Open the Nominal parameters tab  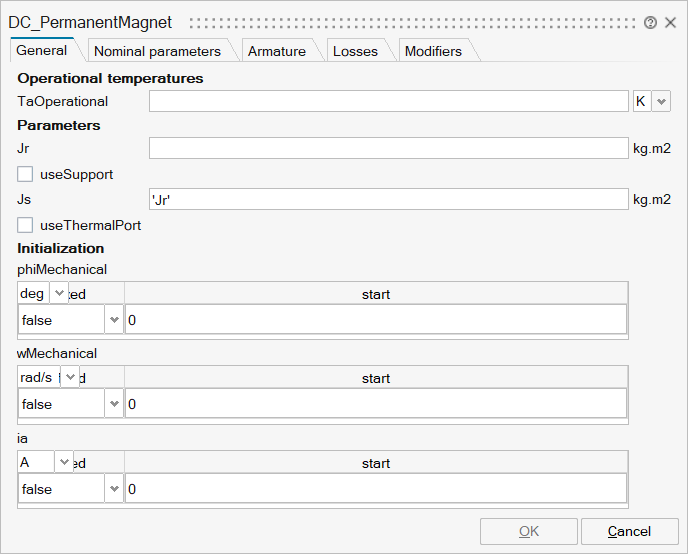click(157, 51)
